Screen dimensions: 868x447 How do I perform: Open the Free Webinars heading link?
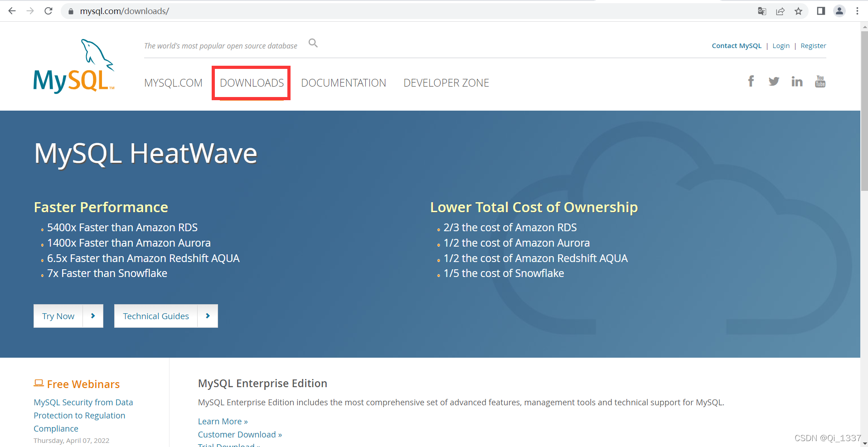pyautogui.click(x=83, y=384)
